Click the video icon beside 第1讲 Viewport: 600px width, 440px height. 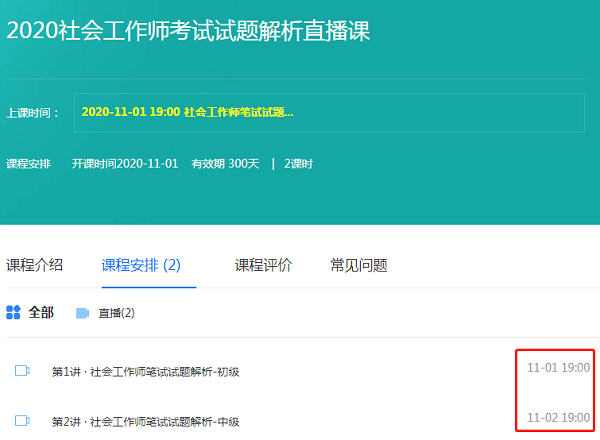(x=22, y=371)
